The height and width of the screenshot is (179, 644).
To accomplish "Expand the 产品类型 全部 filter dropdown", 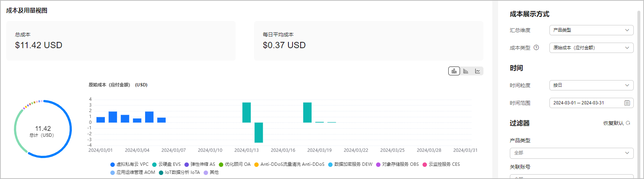I will click(571, 153).
